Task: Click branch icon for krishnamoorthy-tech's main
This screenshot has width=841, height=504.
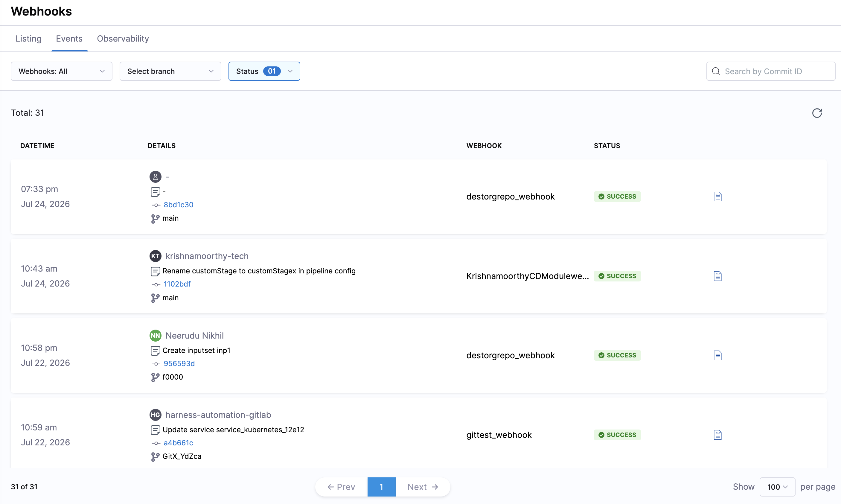Action: [155, 298]
